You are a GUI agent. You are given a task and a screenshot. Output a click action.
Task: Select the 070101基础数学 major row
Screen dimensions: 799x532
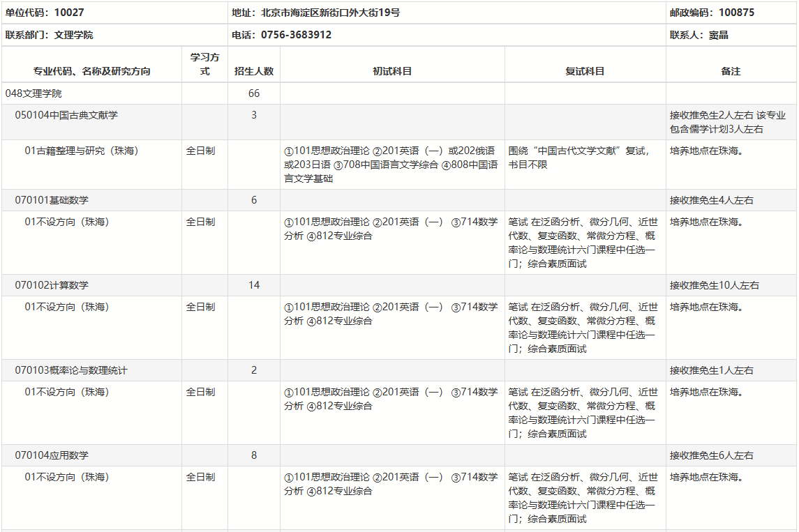click(52, 200)
